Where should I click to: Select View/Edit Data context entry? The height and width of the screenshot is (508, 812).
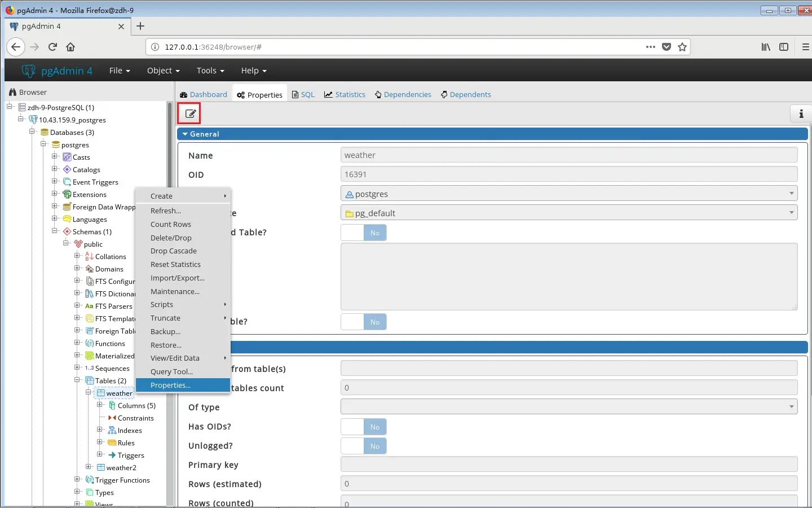click(183, 358)
